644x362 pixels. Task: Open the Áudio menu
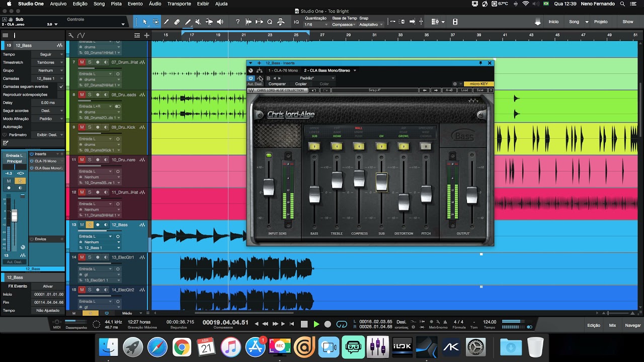pyautogui.click(x=155, y=4)
